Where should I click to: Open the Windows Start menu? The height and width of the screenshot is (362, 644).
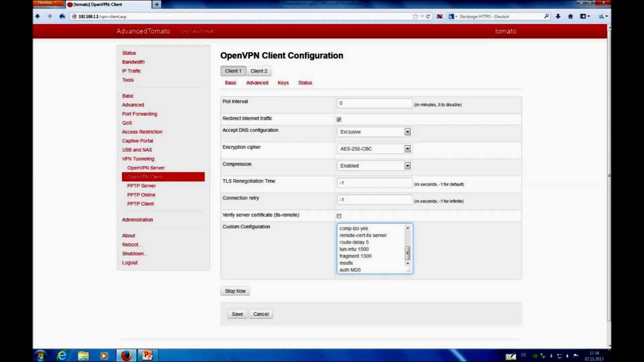(40, 356)
